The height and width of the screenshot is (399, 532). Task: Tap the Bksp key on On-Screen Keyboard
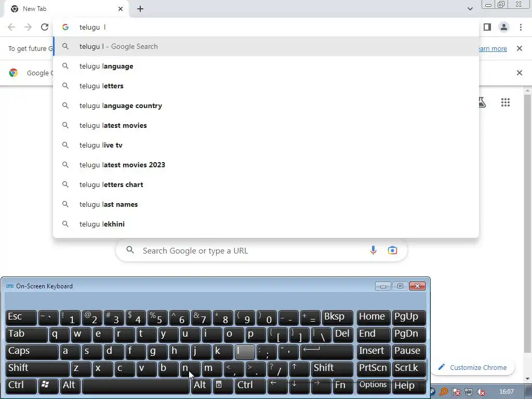point(337,318)
